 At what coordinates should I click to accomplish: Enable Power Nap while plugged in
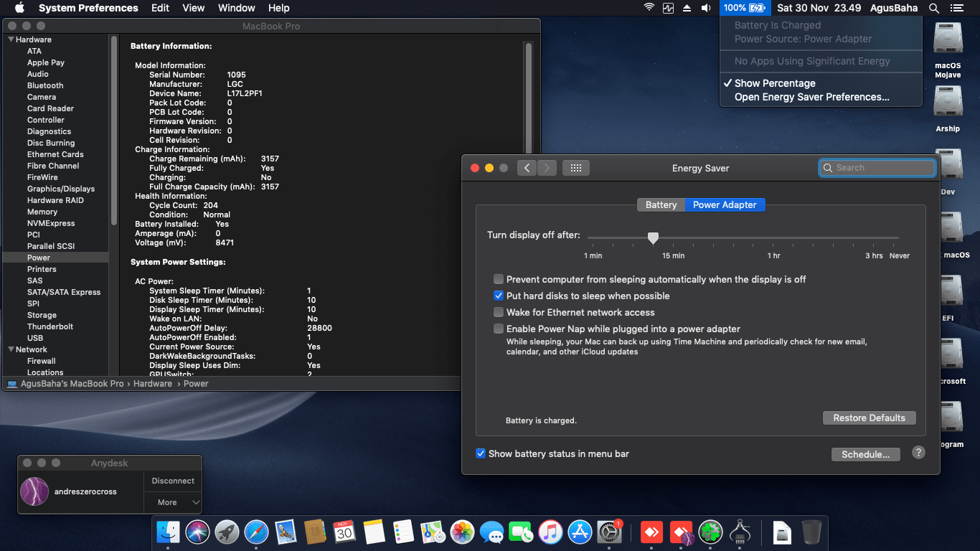pos(499,329)
